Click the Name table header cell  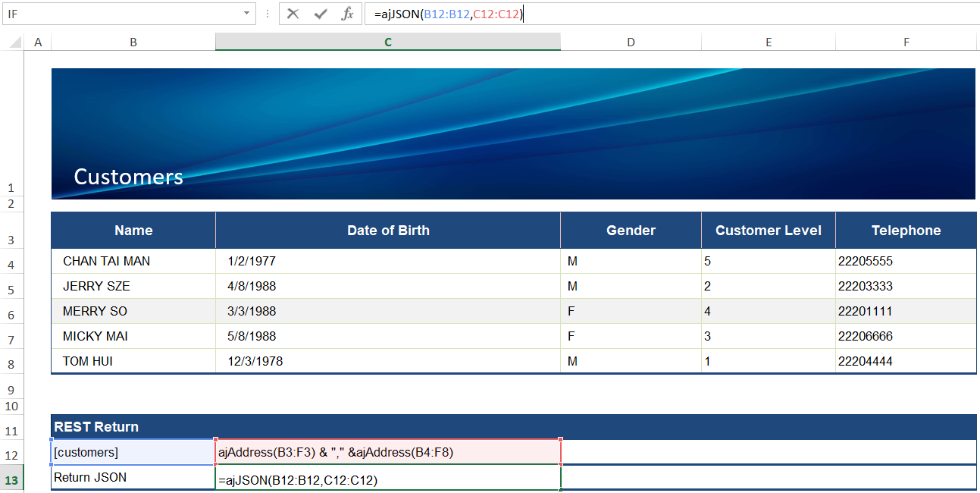click(x=133, y=231)
